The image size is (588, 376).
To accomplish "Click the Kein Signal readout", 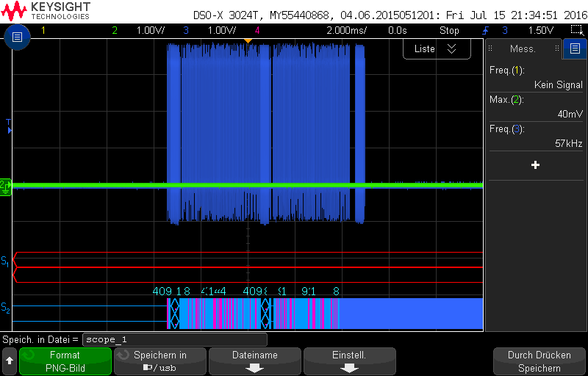I will click(559, 85).
